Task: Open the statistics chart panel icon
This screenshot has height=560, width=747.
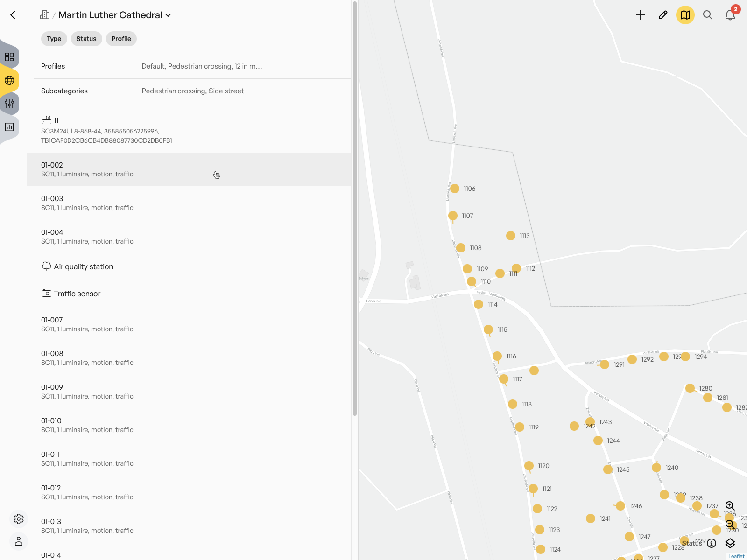Action: pos(9,126)
